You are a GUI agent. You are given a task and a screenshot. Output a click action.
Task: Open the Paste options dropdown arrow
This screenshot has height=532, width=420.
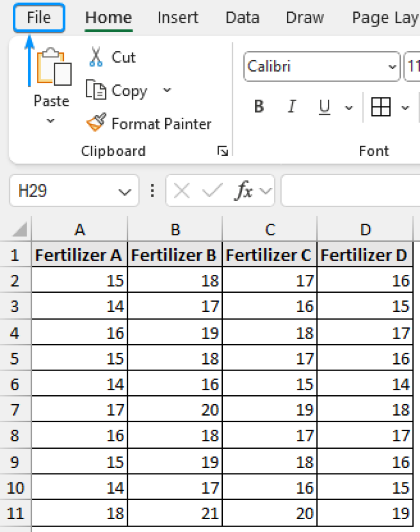[51, 121]
